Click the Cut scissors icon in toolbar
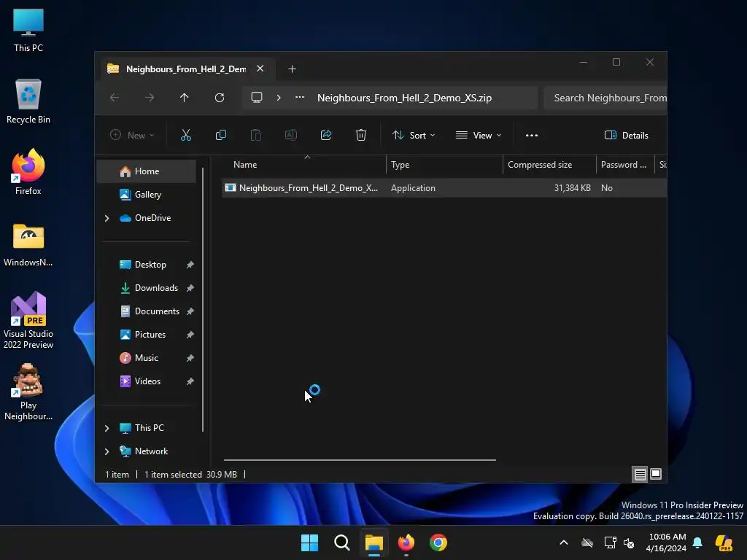Viewport: 747px width, 560px height. tap(186, 135)
